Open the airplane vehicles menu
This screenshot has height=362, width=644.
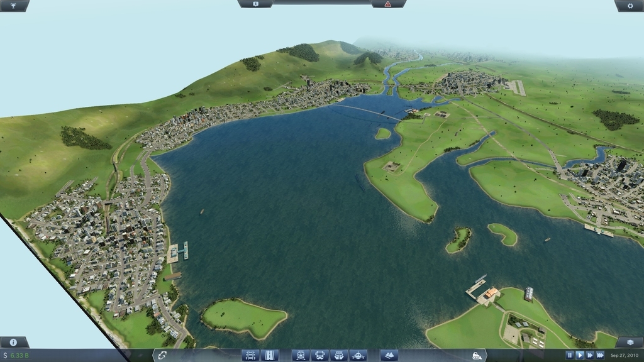tap(358, 356)
